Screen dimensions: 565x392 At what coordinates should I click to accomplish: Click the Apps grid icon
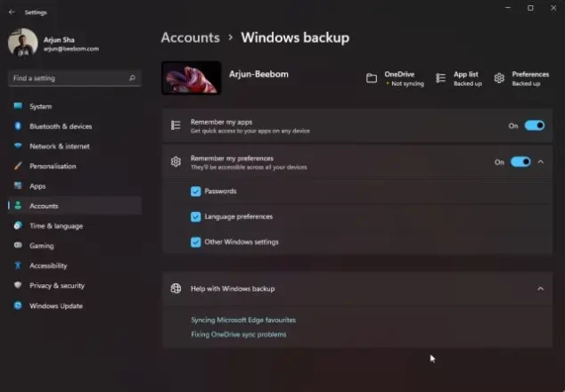tap(18, 186)
